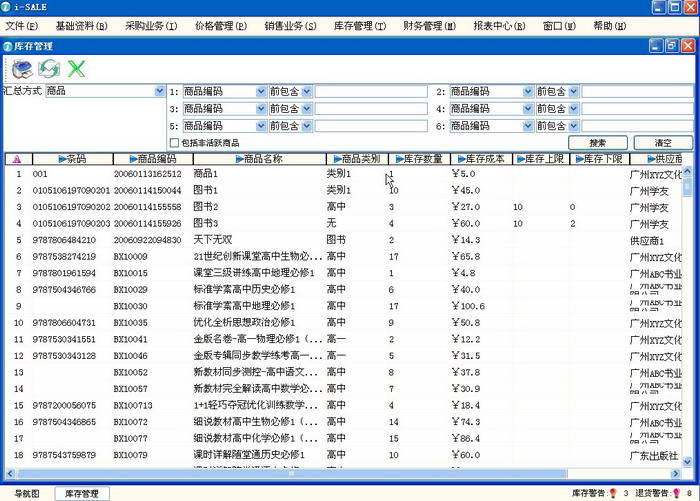Click the i-SALE application logo icon
700x501 pixels.
pyautogui.click(x=6, y=7)
